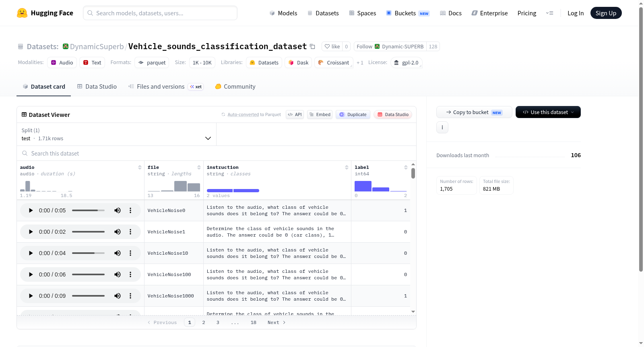Expand the Use this dataset dropdown
Image resolution: width=644 pixels, height=347 pixels.
[x=548, y=112]
